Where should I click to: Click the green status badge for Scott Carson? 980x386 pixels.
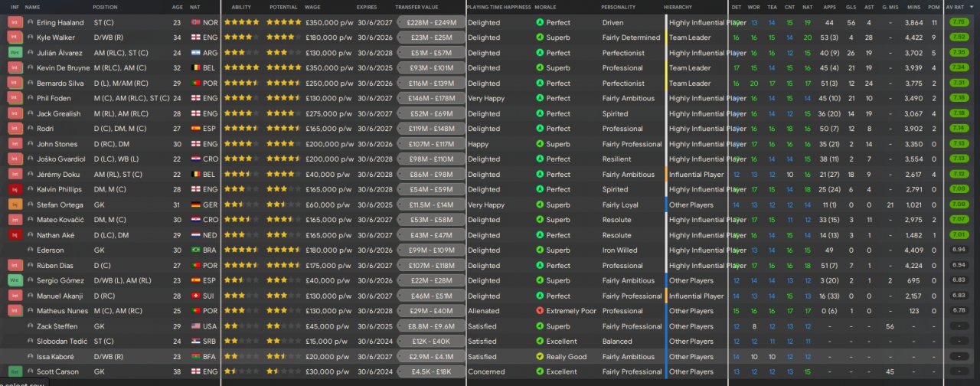(15, 371)
